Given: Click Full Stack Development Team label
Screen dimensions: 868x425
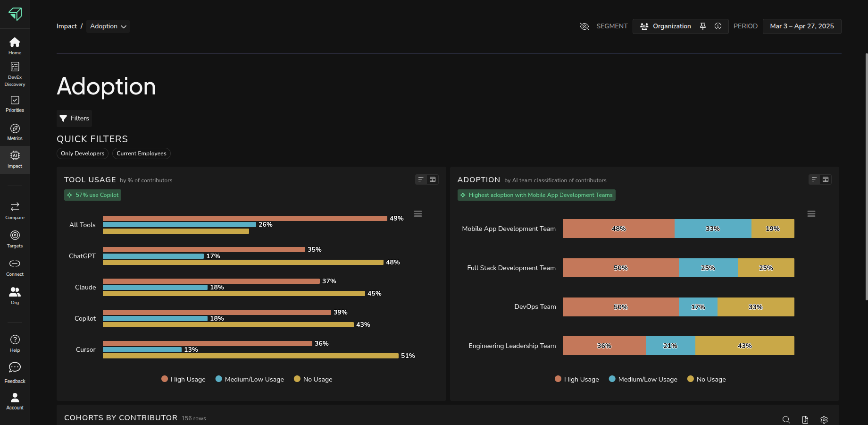Looking at the screenshot, I should (x=511, y=268).
